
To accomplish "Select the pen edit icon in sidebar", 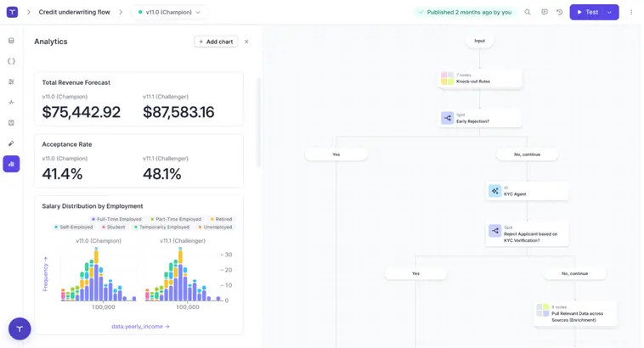I will click(11, 143).
